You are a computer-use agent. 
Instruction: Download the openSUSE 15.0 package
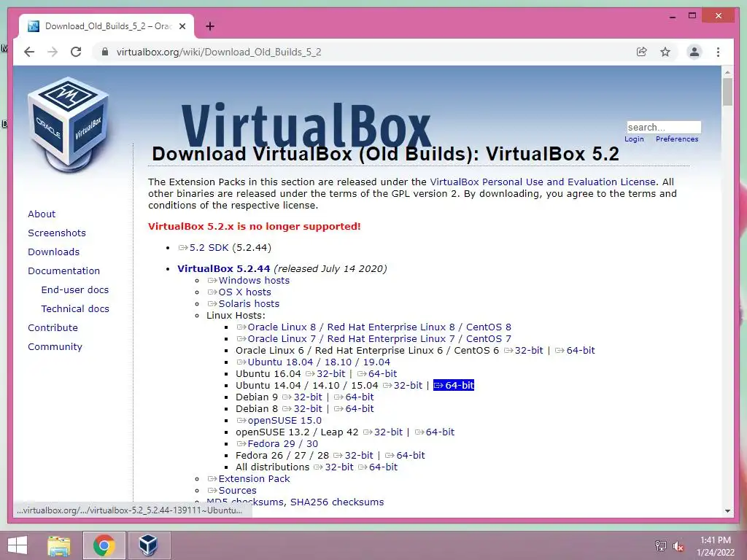coord(279,421)
